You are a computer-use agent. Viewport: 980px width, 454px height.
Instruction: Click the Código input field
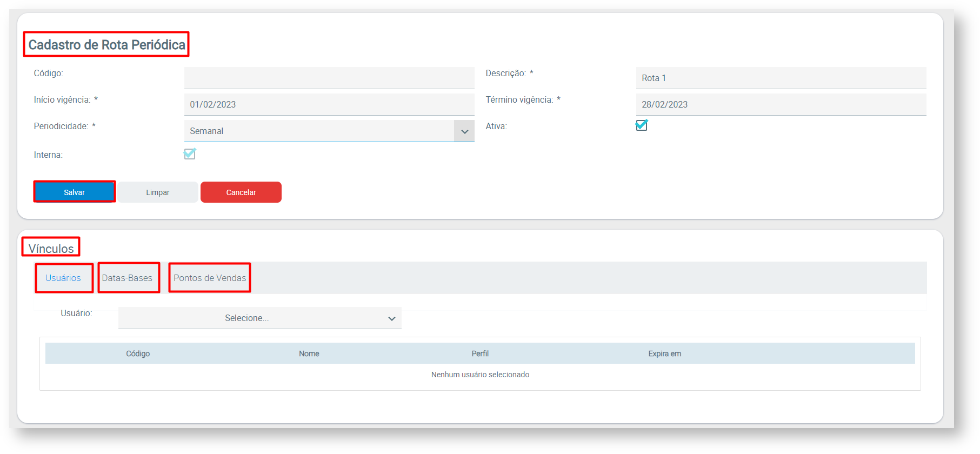click(x=329, y=78)
